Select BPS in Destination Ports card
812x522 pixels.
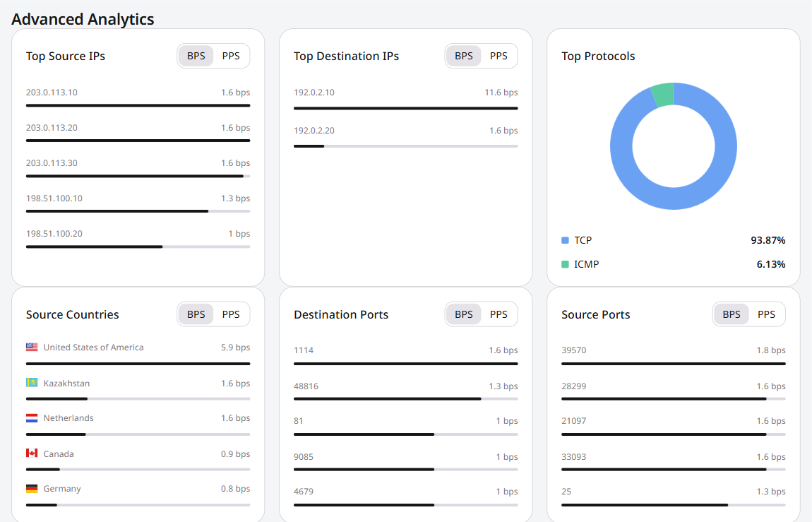464,314
